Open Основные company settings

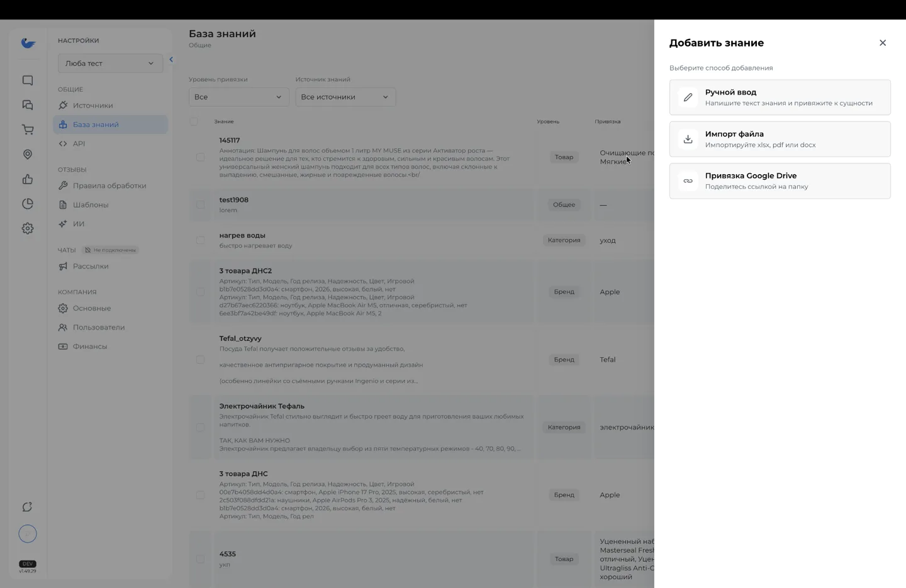[x=110, y=308]
